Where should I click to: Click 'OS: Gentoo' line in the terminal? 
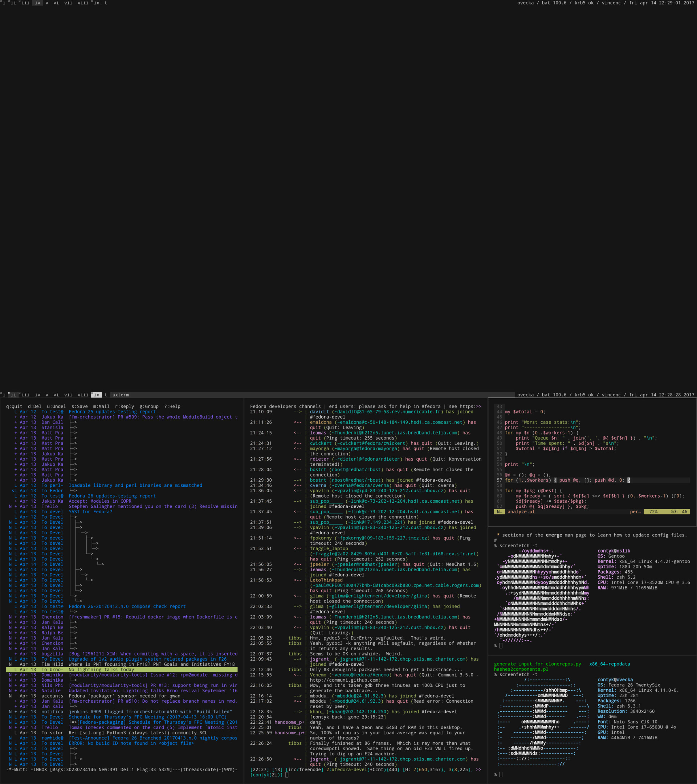611,556
